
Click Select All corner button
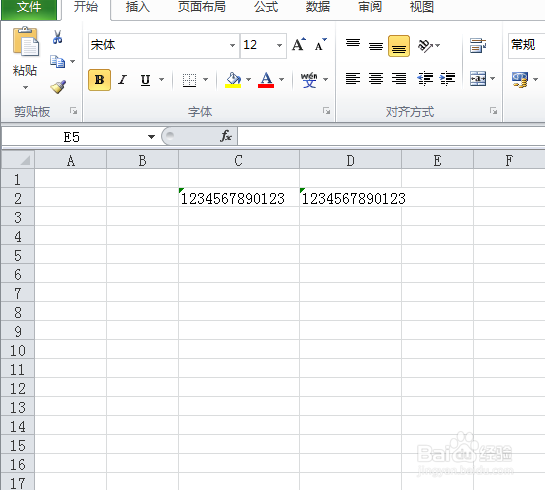pos(18,160)
